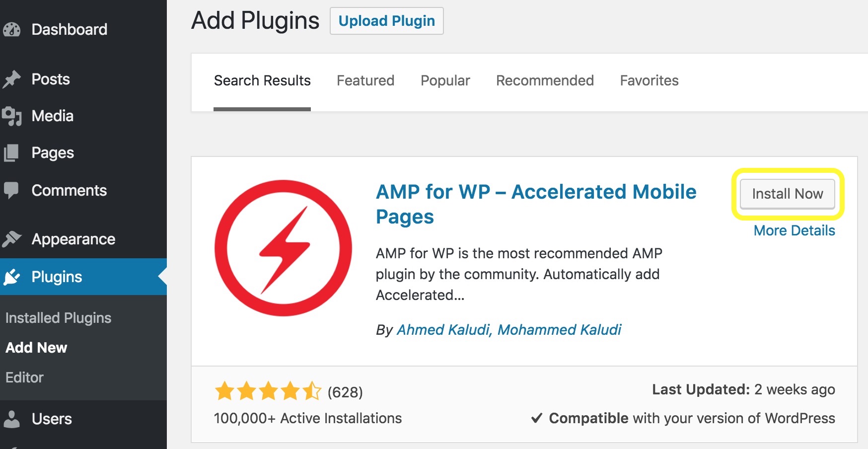Switch to the Popular tab

pyautogui.click(x=445, y=80)
